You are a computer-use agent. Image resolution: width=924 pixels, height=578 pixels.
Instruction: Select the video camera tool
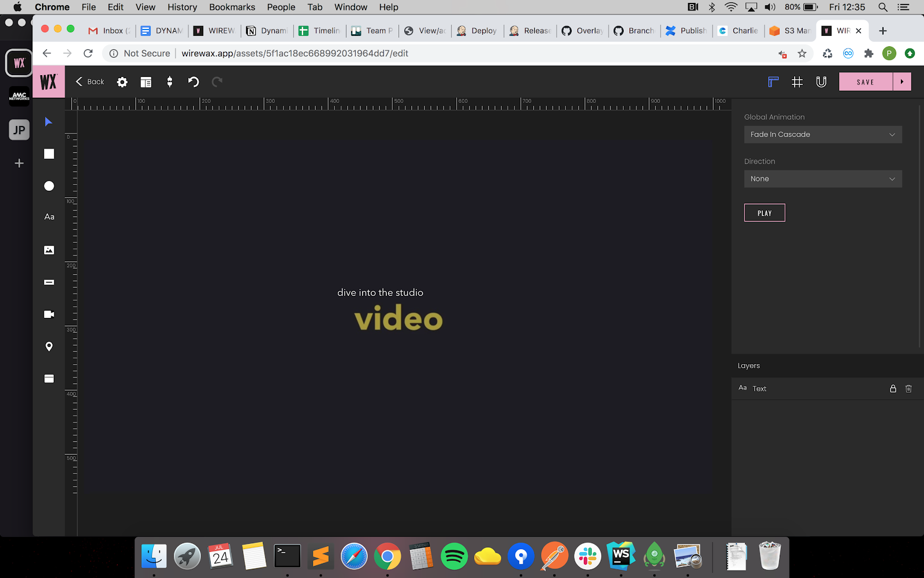coord(49,314)
